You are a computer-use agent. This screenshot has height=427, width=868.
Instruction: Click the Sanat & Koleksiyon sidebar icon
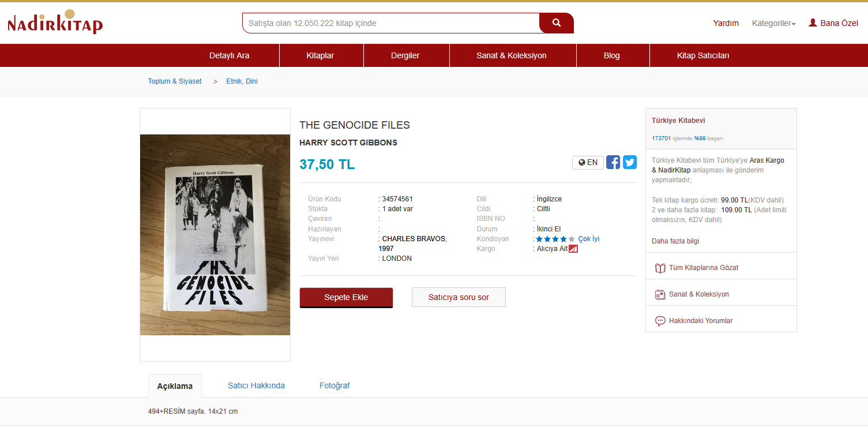660,294
